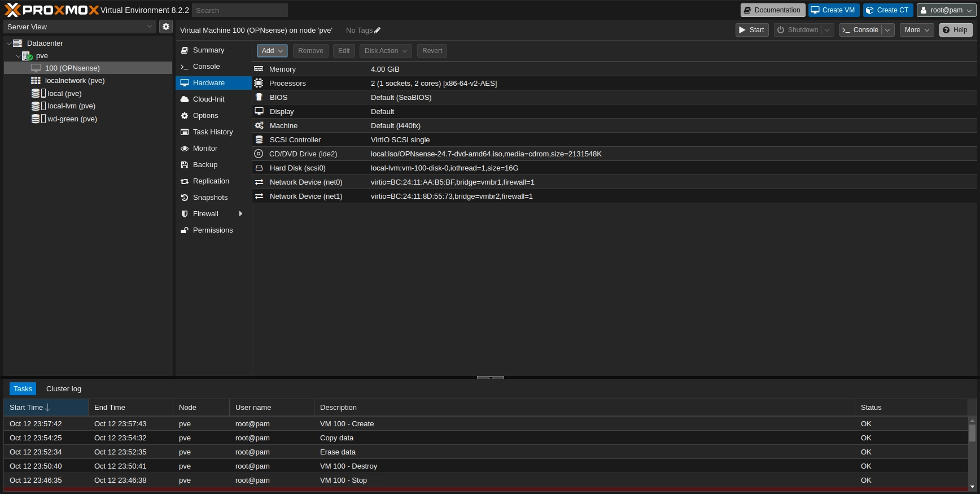Open the Replication section
980x494 pixels.
[213, 181]
